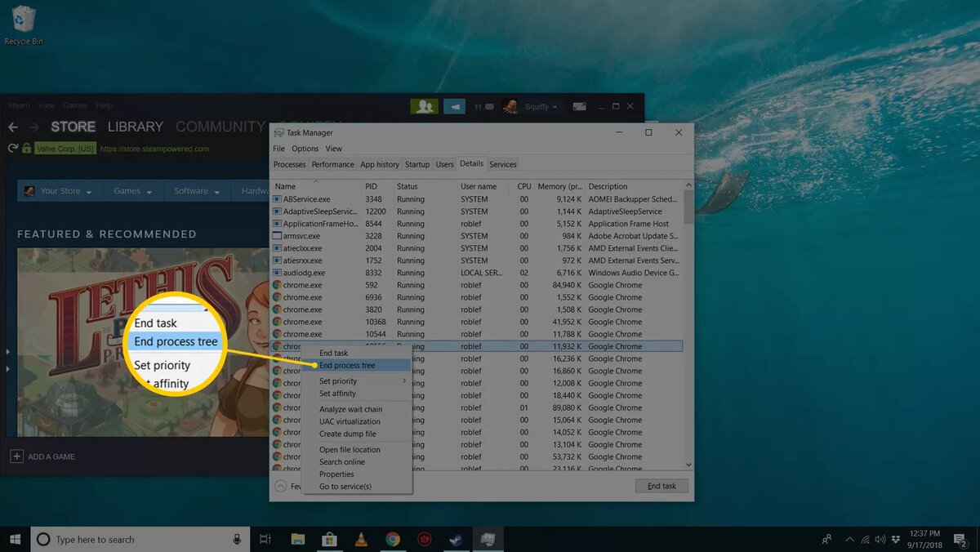Screen dimensions: 980x552
Task: Click the Memory column header
Action: point(560,186)
